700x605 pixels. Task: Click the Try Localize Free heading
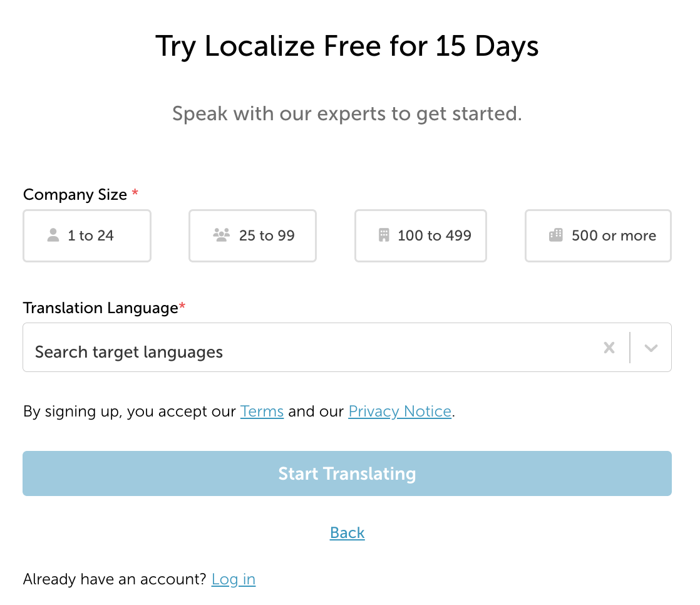point(347,46)
